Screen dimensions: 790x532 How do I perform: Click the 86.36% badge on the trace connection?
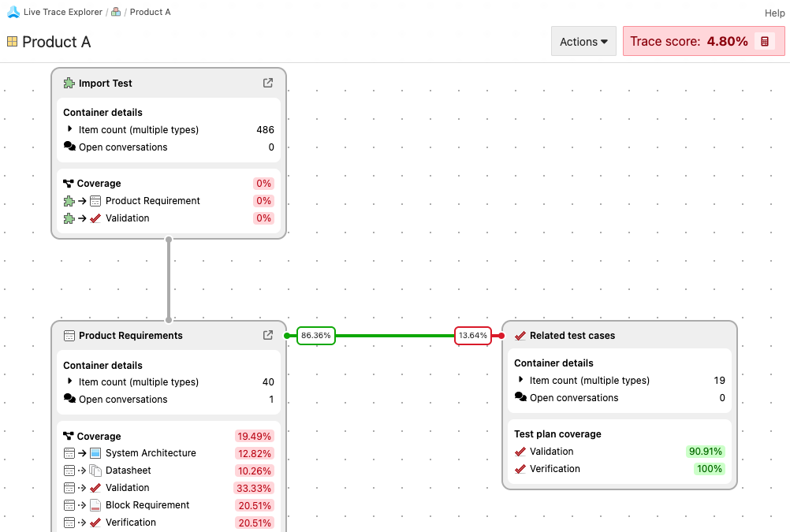[x=315, y=335]
